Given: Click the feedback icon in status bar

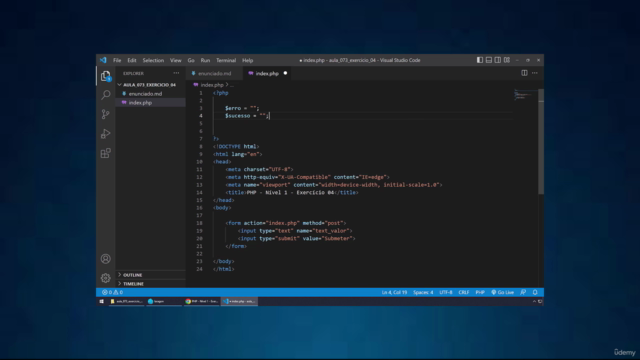Looking at the screenshot, I should (x=523, y=292).
